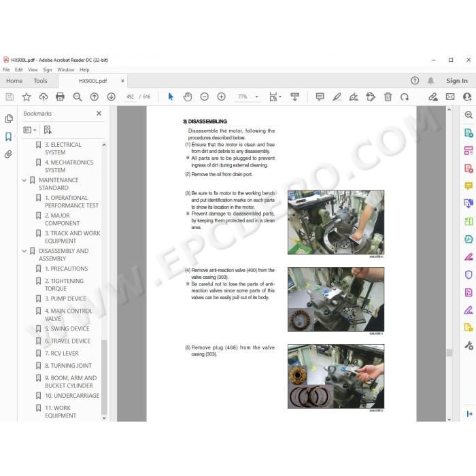Viewport: 476px width, 476px height.
Task: Select the highlight text pen
Action: (337, 97)
